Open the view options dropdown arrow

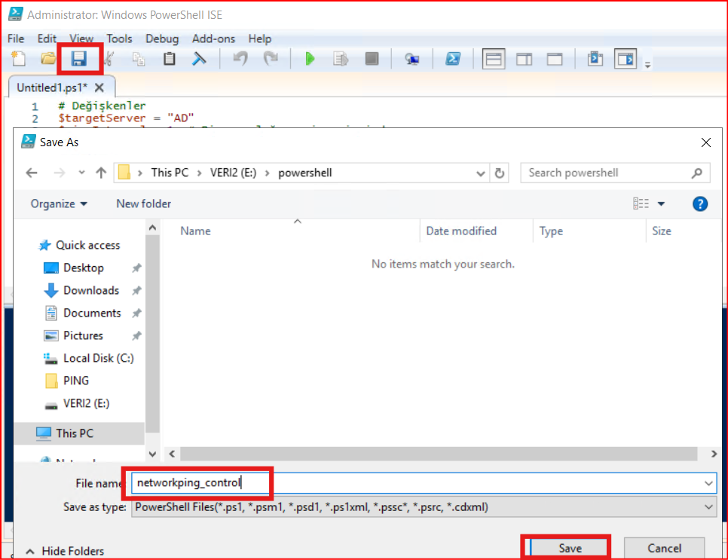click(x=662, y=203)
